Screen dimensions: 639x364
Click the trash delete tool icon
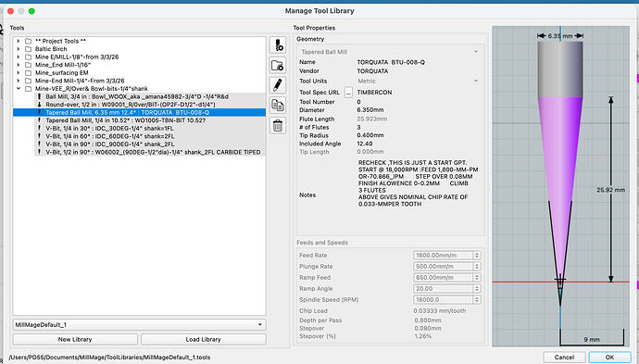[x=278, y=126]
